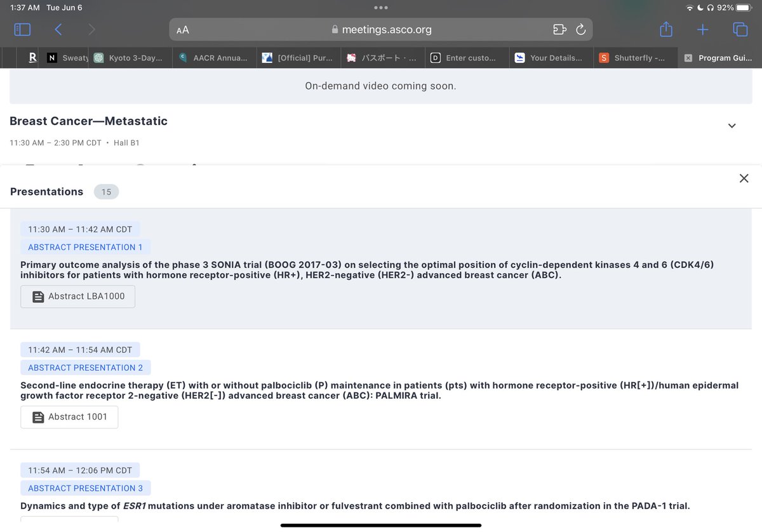
Task: Switch to the Your Details tab
Action: (x=551, y=58)
